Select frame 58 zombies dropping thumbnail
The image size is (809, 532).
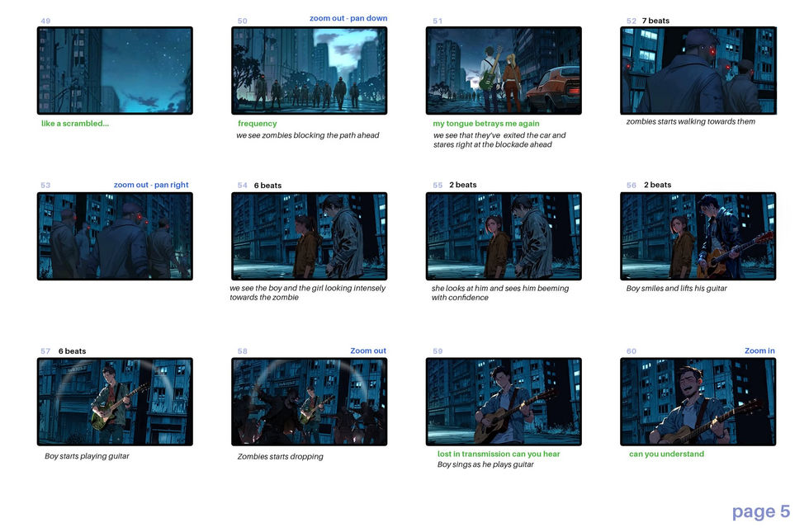tap(309, 402)
